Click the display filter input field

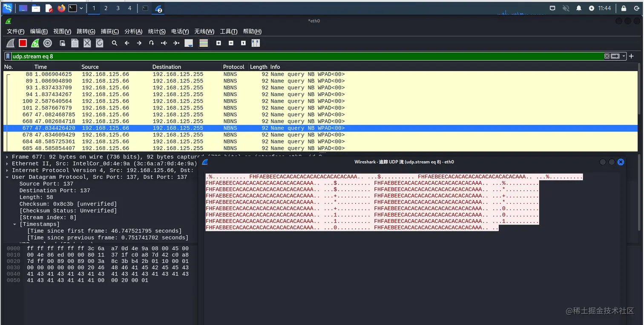(307, 56)
